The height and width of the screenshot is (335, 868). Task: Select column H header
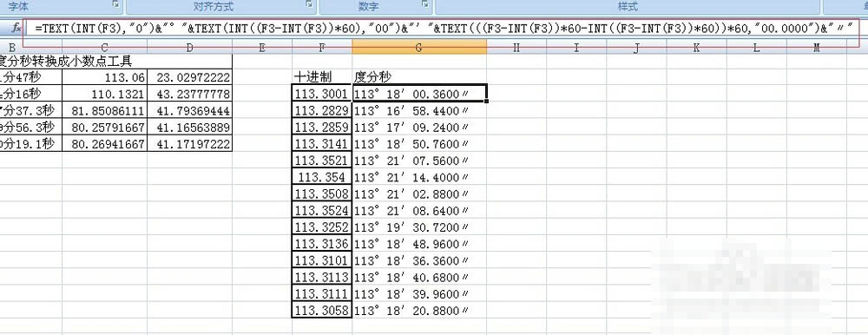pos(516,49)
